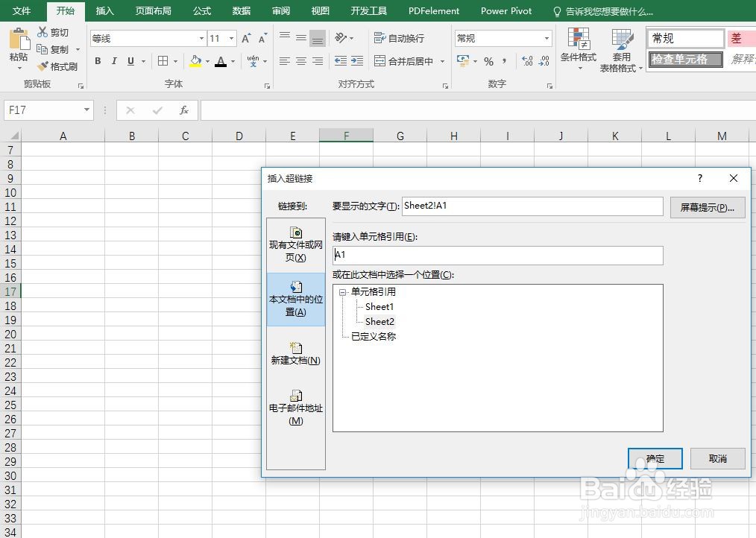The width and height of the screenshot is (756, 538).
Task: Increase font size with large A icon
Action: [x=246, y=39]
